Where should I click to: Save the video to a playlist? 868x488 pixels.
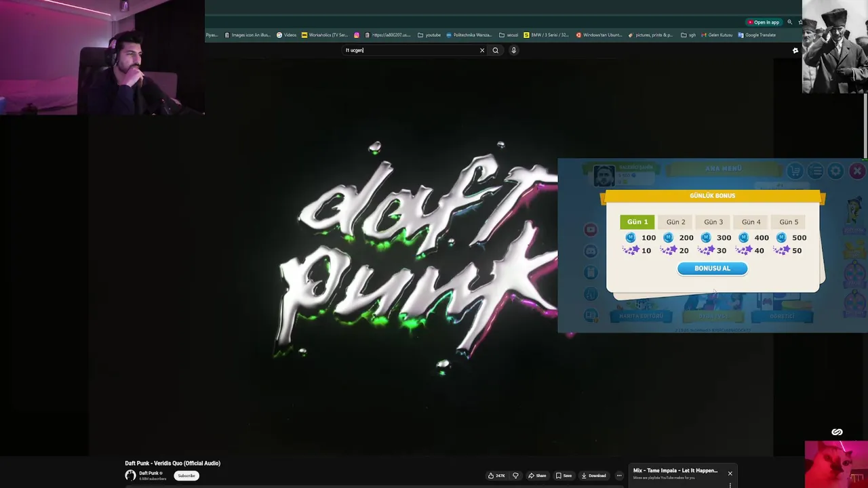click(x=564, y=476)
